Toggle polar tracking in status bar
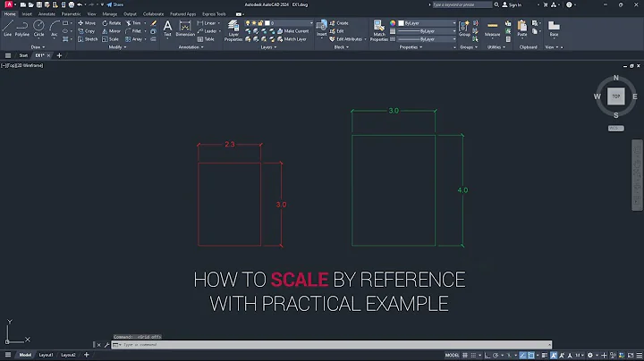644x361 pixels. (496, 356)
